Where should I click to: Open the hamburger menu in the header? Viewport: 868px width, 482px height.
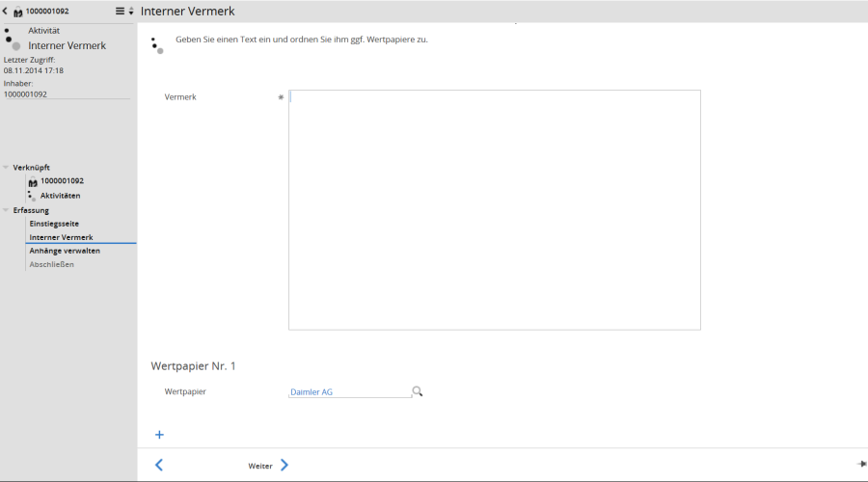pos(120,11)
